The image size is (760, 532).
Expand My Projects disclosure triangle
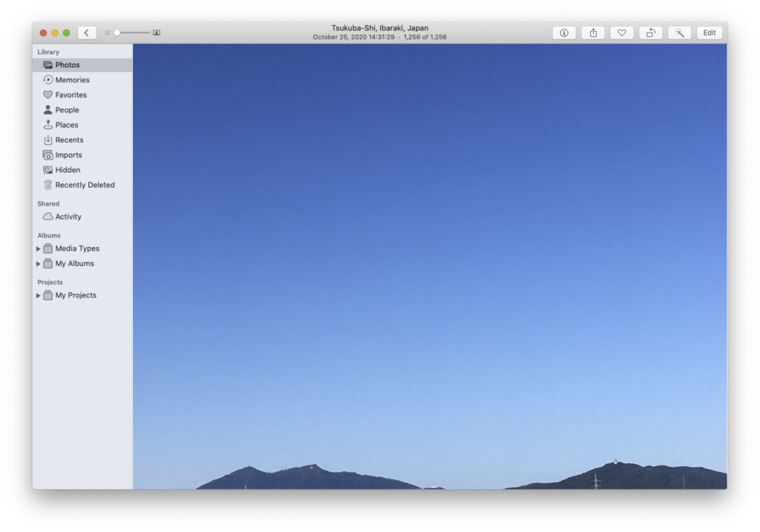point(39,296)
